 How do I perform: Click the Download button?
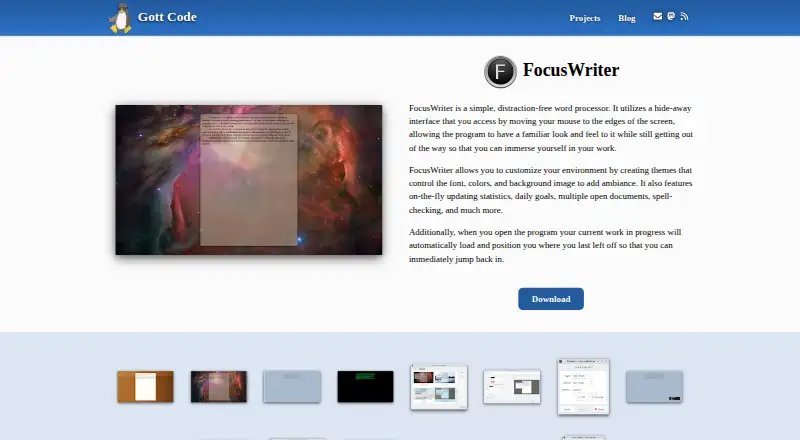pos(551,299)
